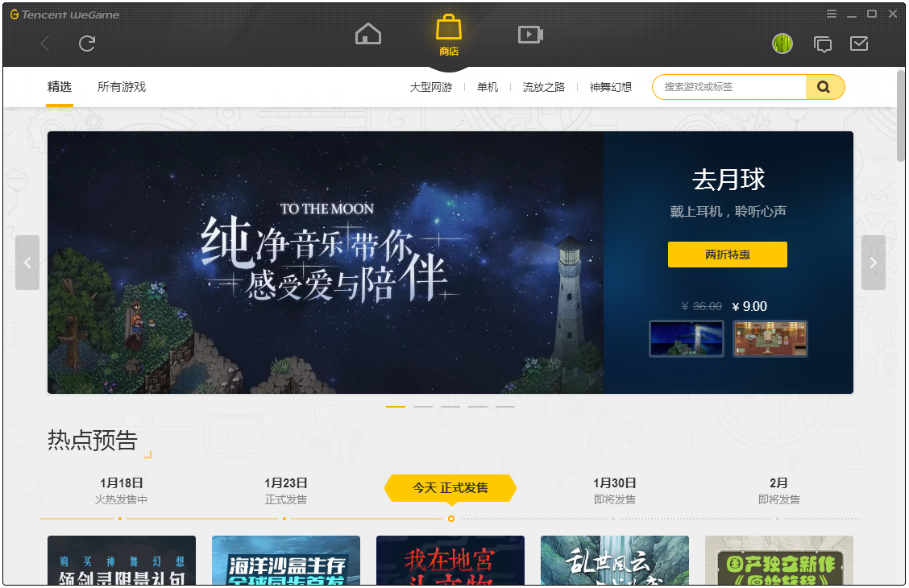Select the first carousel indicator
909x588 pixels.
[396, 407]
